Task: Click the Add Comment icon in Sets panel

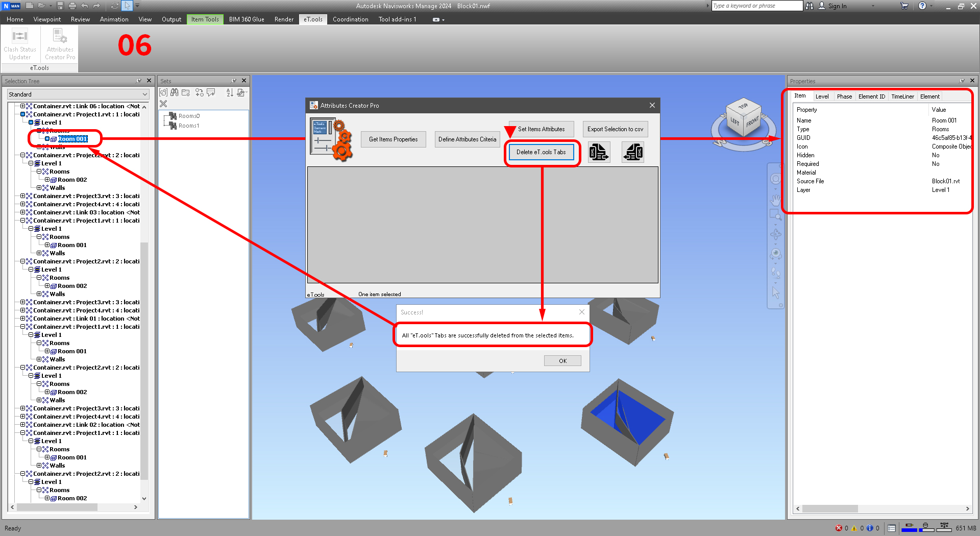Action: [x=211, y=92]
